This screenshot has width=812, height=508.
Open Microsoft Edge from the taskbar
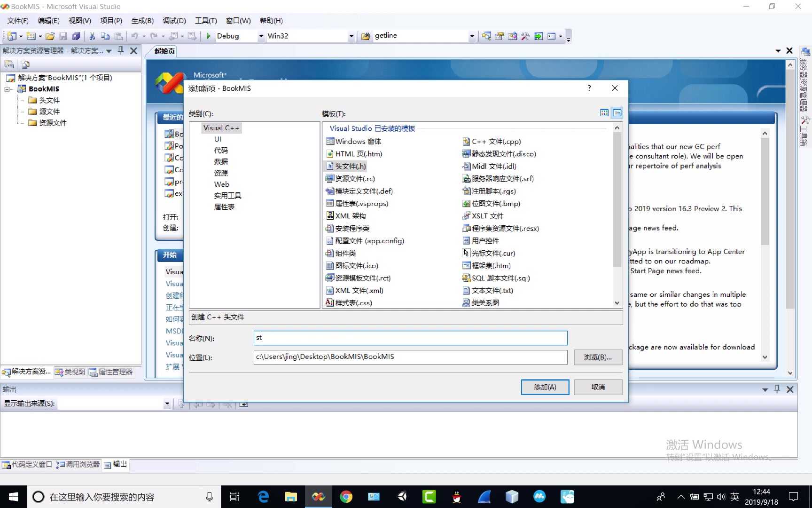[263, 497]
